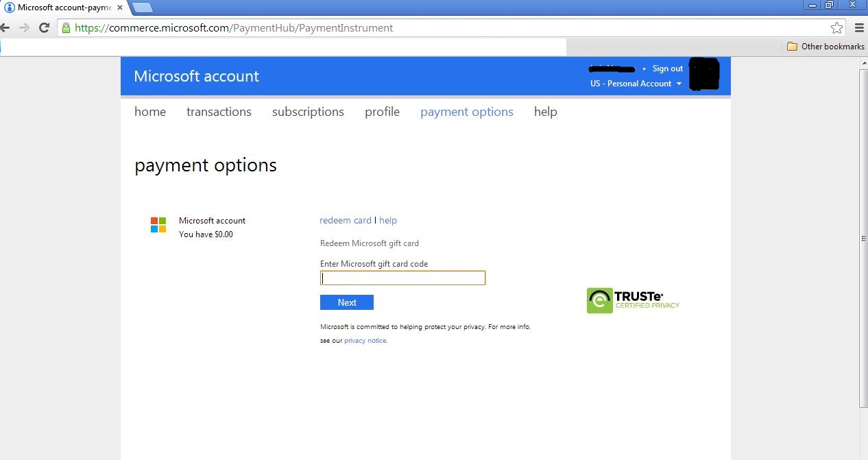Screen dimensions: 868x460
Task: Click the 'payment options' page heading
Action: (x=206, y=165)
